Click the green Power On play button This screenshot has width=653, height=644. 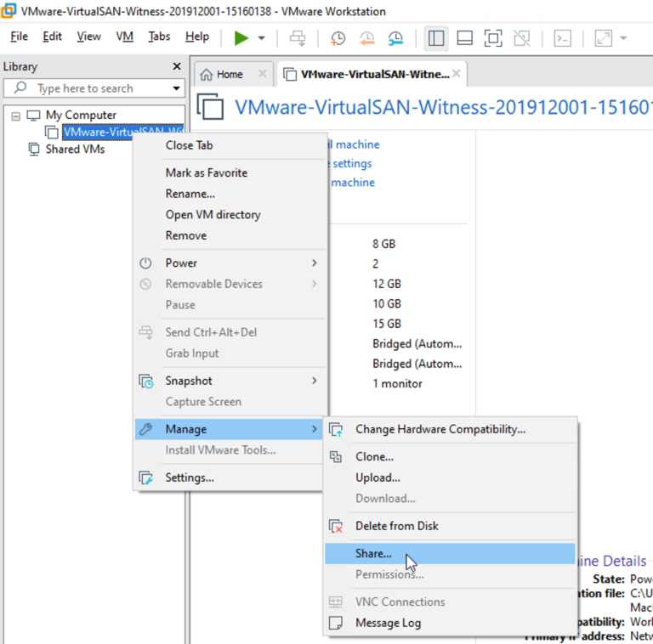241,38
